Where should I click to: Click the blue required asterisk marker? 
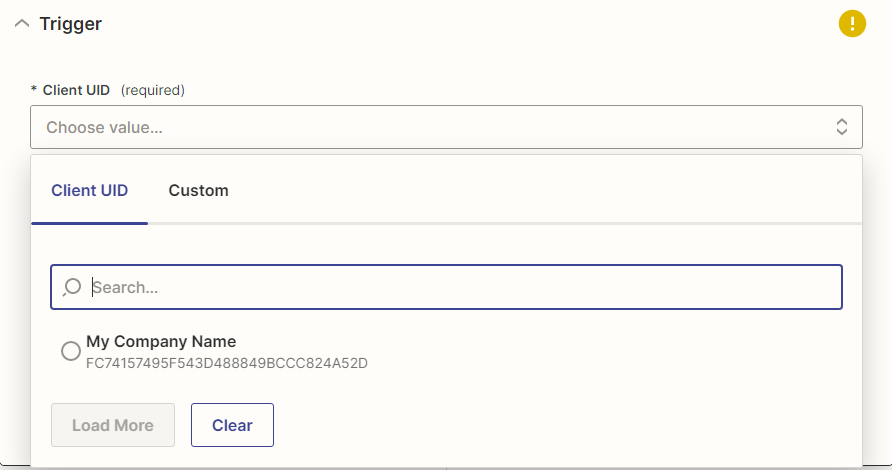point(34,90)
